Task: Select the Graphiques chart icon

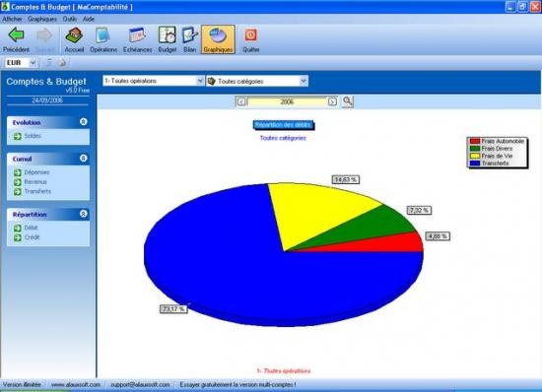Action: tap(218, 35)
